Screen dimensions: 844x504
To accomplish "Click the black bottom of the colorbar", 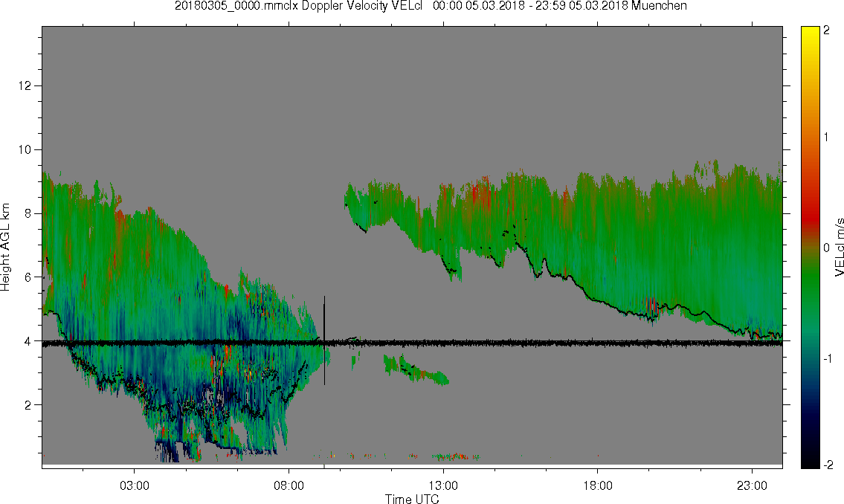I will click(810, 461).
